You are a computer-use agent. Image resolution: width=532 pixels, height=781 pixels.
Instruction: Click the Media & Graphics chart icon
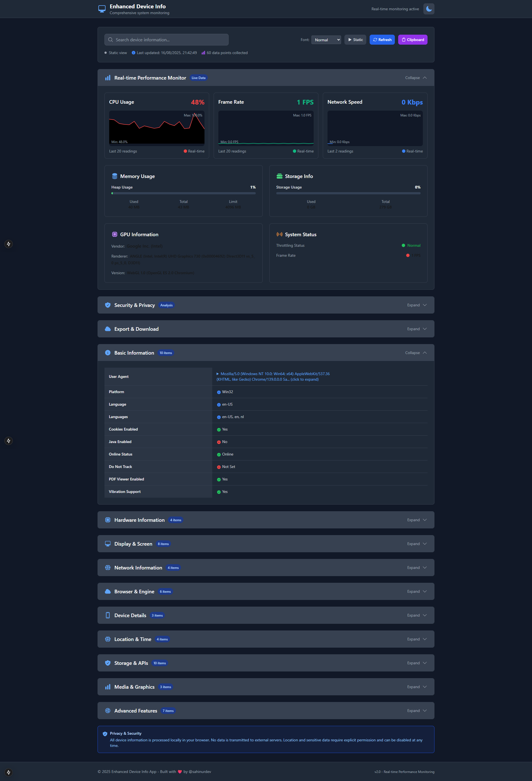pyautogui.click(x=108, y=687)
